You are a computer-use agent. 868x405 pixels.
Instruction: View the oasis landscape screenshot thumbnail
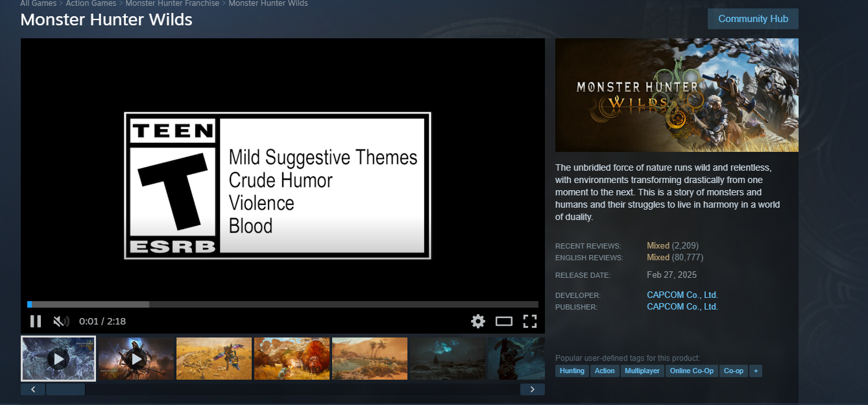[370, 358]
